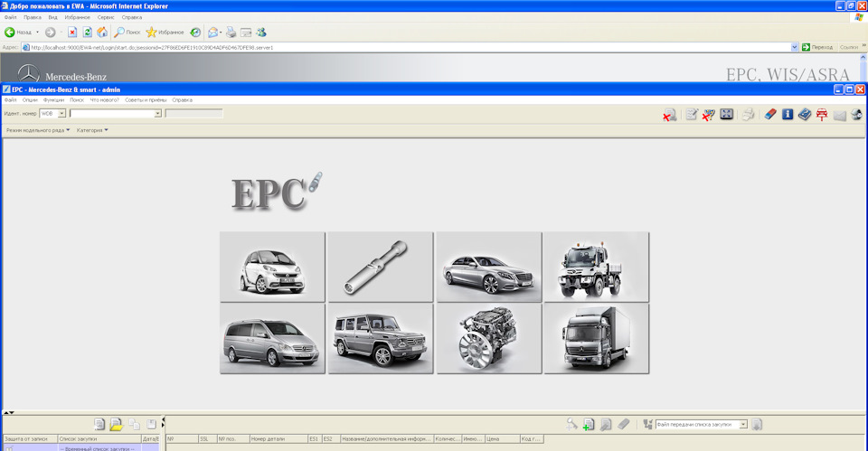Screen dimensions: 868x451
Task: Open the 'Сервис' menu in Internet Explorer
Action: coord(106,18)
